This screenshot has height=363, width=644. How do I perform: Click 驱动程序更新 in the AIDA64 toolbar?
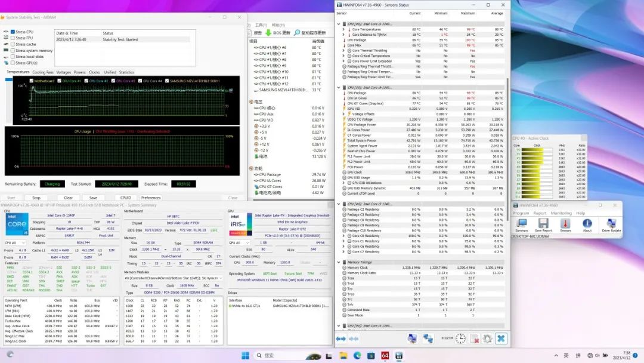[x=310, y=33]
